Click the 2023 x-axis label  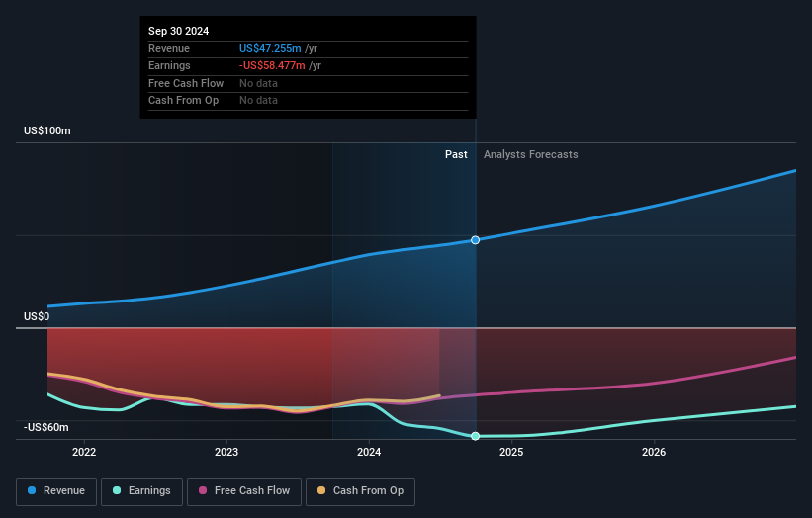[226, 453]
